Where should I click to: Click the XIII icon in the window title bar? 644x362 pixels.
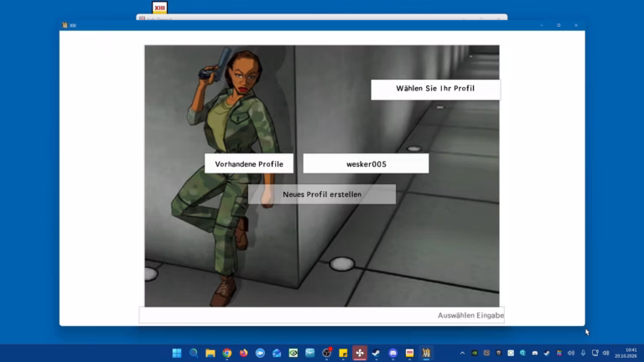pyautogui.click(x=65, y=25)
